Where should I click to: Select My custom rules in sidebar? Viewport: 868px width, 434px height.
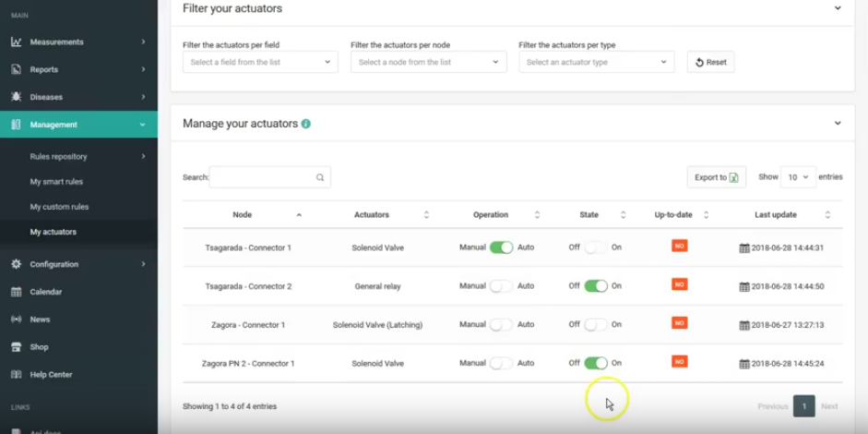tap(59, 207)
